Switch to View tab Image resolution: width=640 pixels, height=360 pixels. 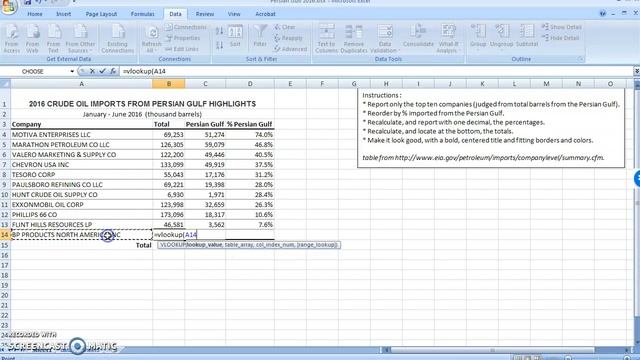pyautogui.click(x=234, y=14)
